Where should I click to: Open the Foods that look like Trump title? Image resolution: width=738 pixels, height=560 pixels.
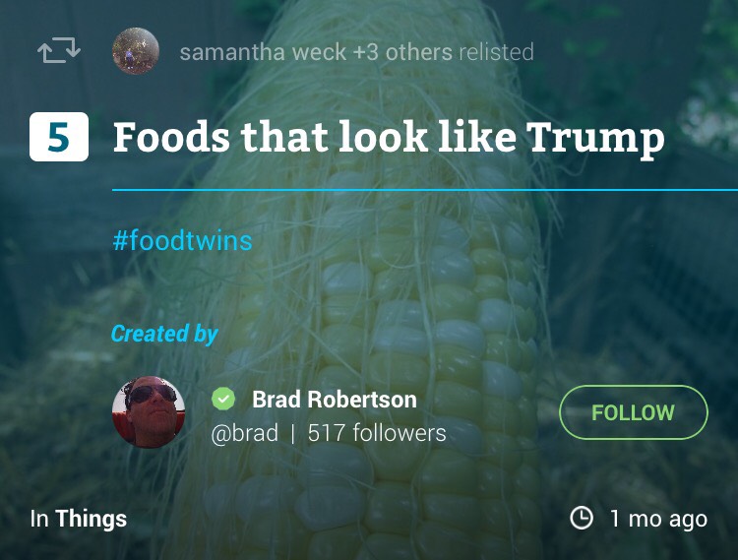[x=389, y=138]
